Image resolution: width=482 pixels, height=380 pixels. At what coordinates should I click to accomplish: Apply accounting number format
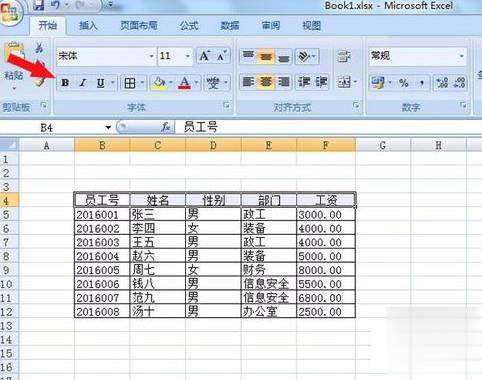pyautogui.click(x=378, y=83)
